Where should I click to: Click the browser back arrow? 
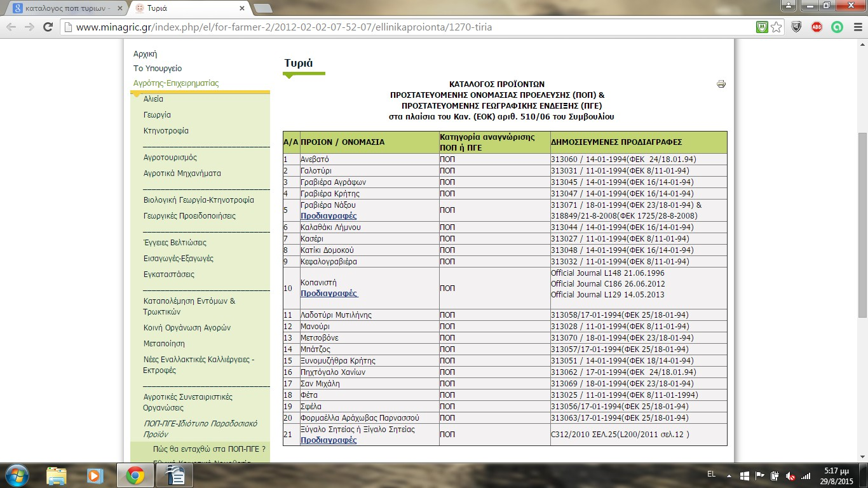[11, 27]
